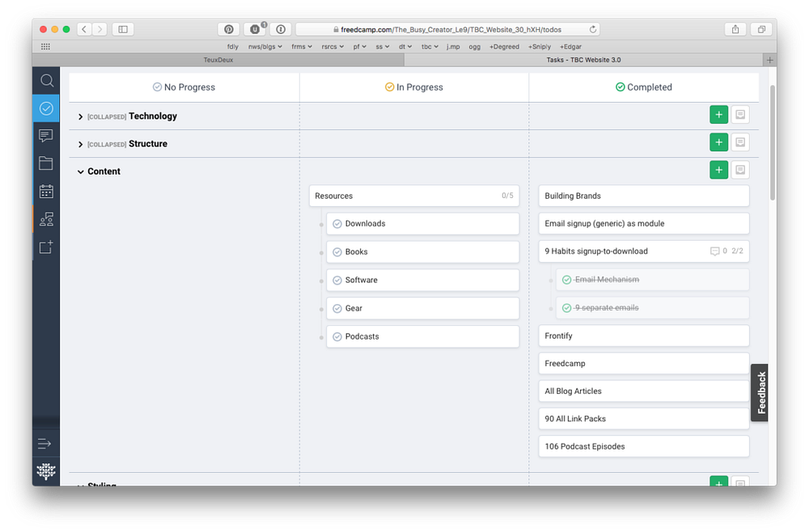809x532 pixels.
Task: Open the +Edgar bookmark
Action: point(570,46)
